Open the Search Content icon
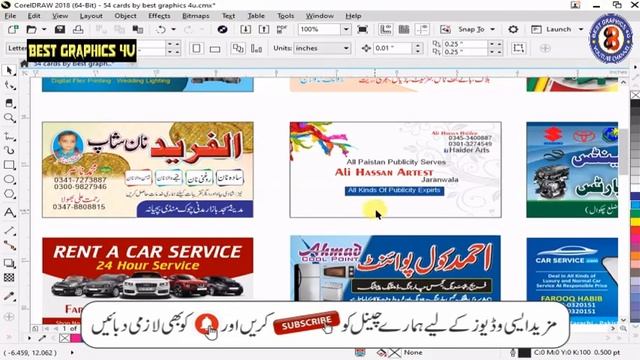Image resolution: width=640 pixels, height=360 pixels. click(x=222, y=29)
